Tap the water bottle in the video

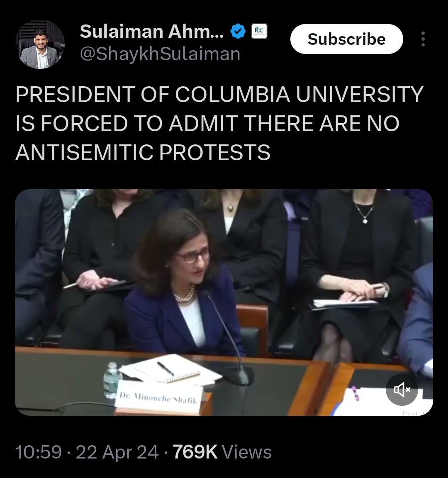coord(112,380)
